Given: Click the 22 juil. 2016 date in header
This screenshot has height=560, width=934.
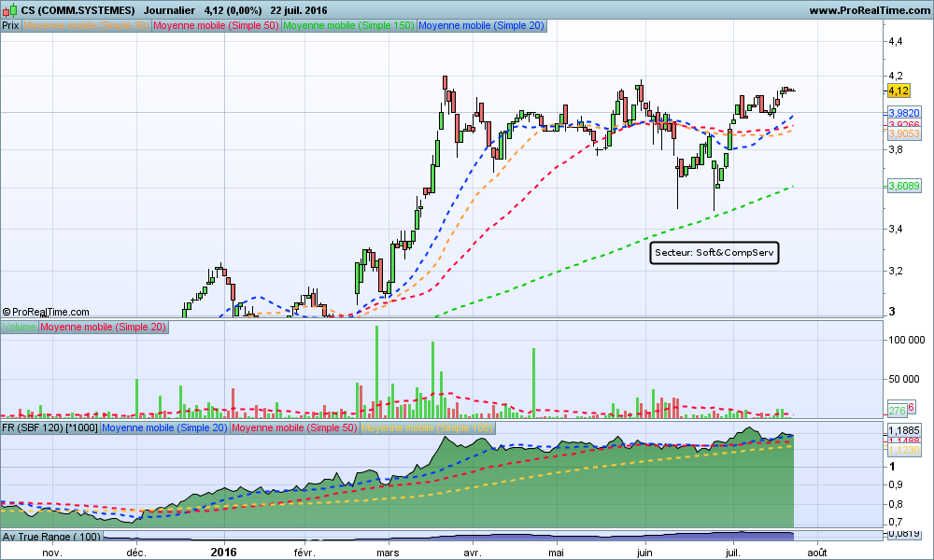Looking at the screenshot, I should 299,10.
